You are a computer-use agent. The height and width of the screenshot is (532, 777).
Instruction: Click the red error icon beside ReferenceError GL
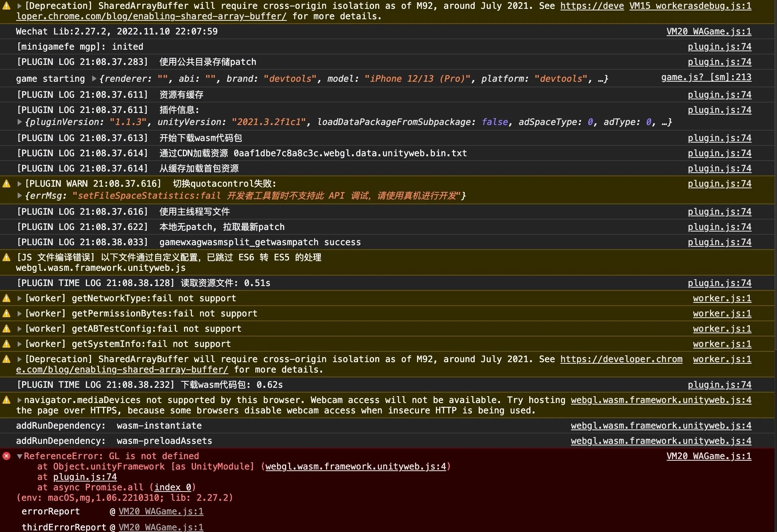[6, 456]
